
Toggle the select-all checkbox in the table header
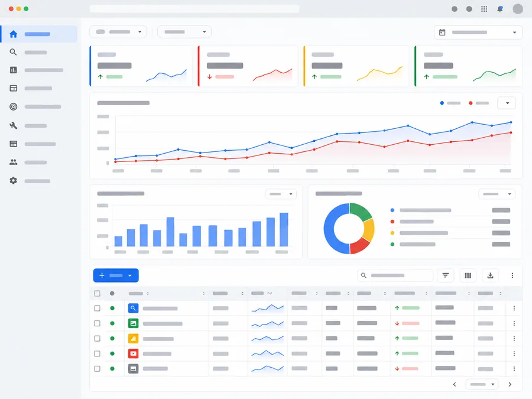97,293
